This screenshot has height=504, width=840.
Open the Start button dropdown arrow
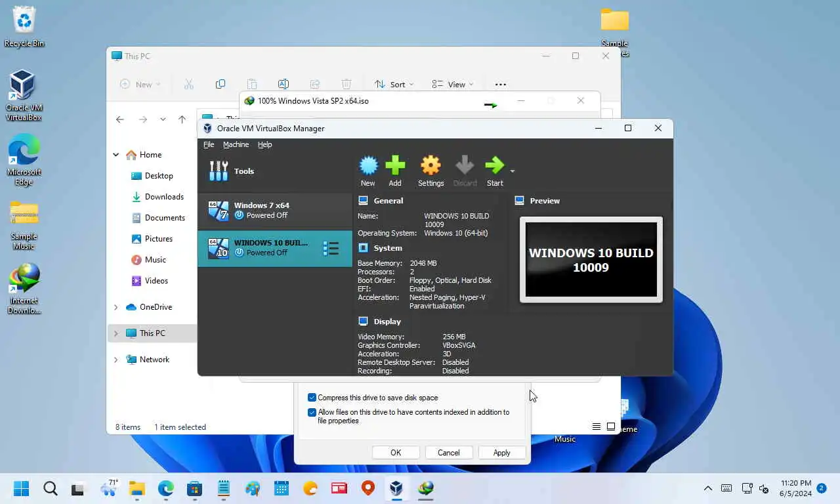(513, 171)
